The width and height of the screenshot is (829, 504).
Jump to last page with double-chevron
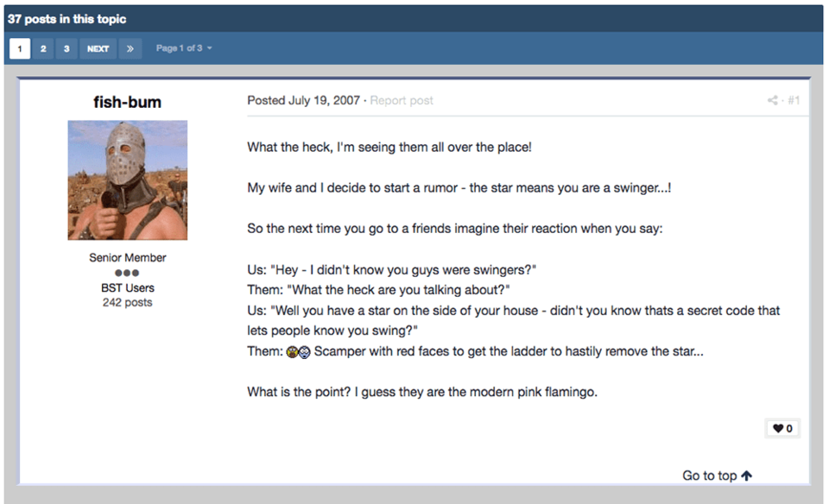pos(130,48)
